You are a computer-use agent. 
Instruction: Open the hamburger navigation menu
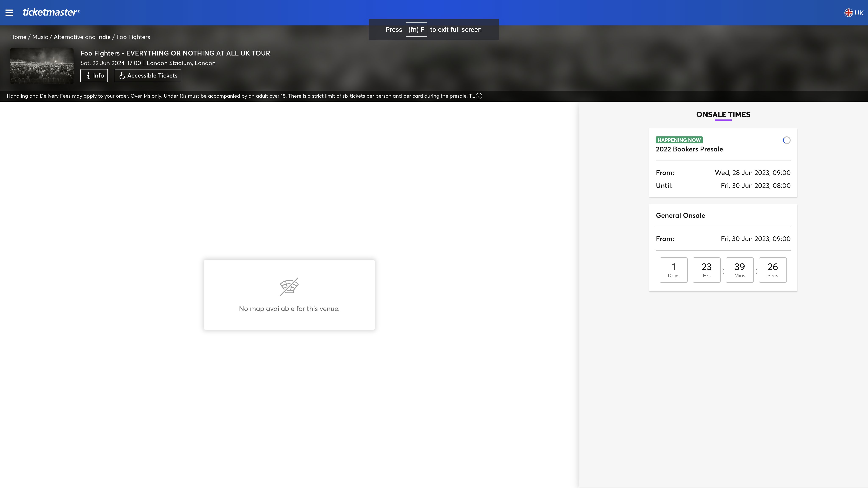10,13
